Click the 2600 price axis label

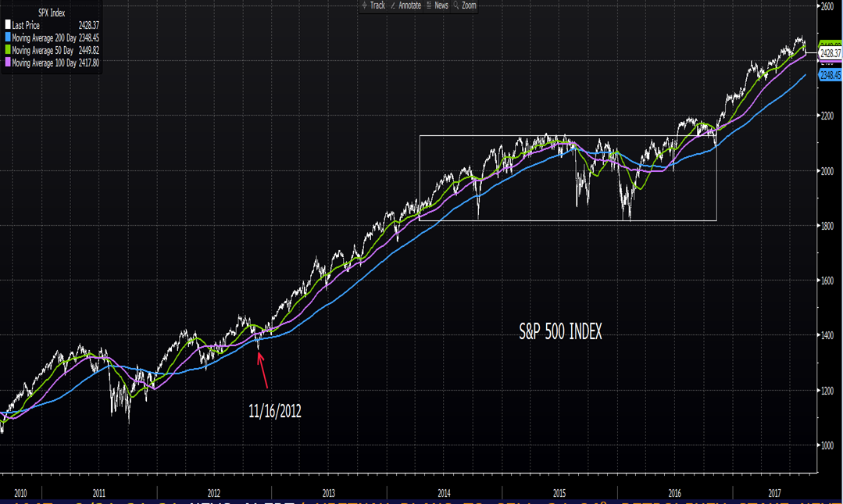(827, 6)
